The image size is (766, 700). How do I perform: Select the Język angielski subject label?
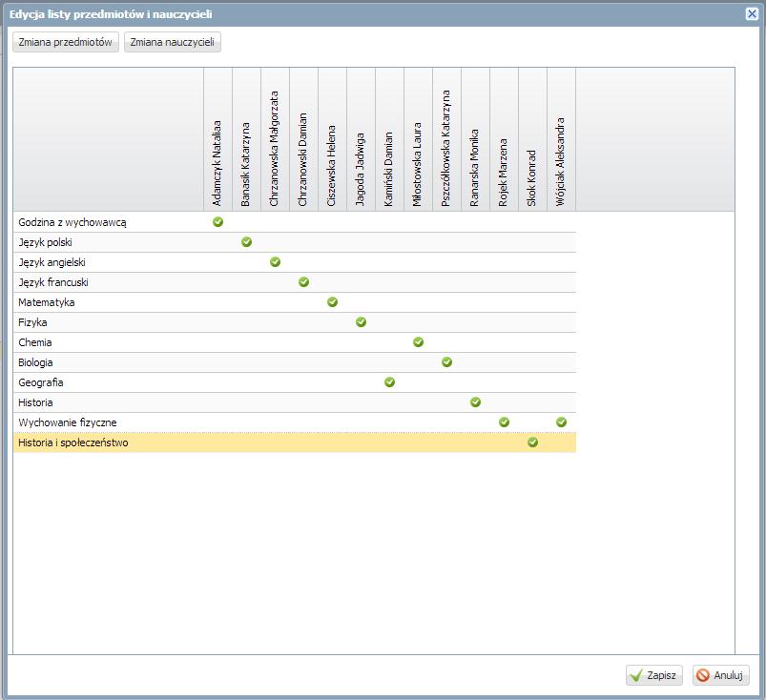coord(52,262)
